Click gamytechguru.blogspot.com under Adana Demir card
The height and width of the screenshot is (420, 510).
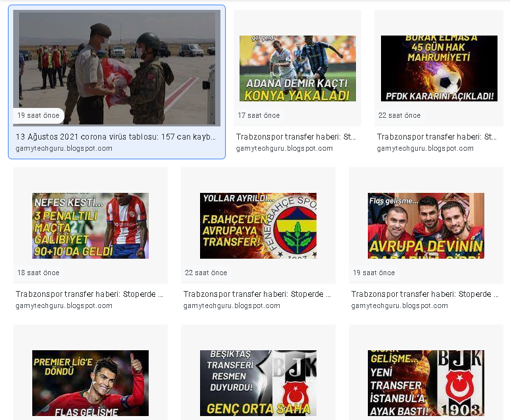[x=284, y=148]
